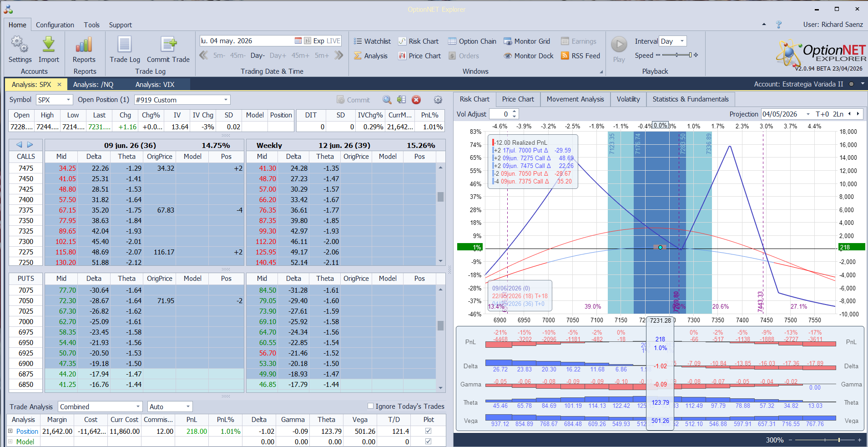Open the Risk Chart window from ribbon
This screenshot has width=868, height=447.
(x=419, y=41)
